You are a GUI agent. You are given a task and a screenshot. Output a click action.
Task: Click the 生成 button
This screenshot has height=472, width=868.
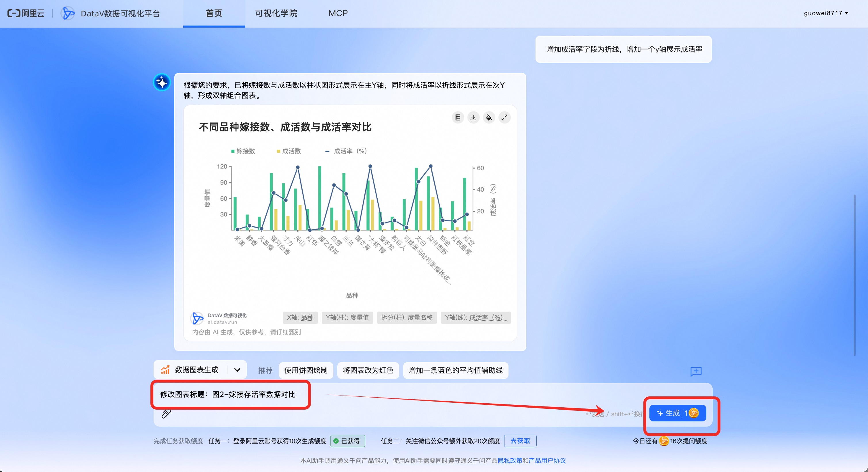(677, 413)
